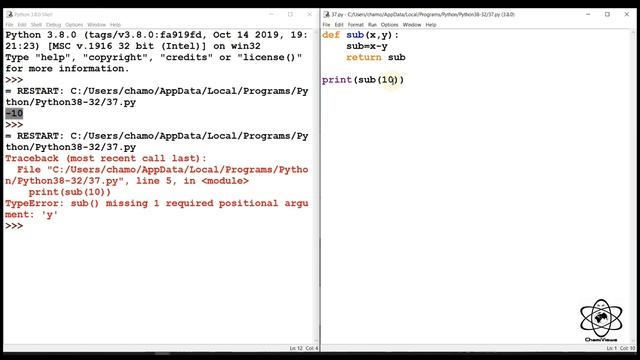
Task: Open Help menu in 37.py editor window
Action: coord(431,25)
